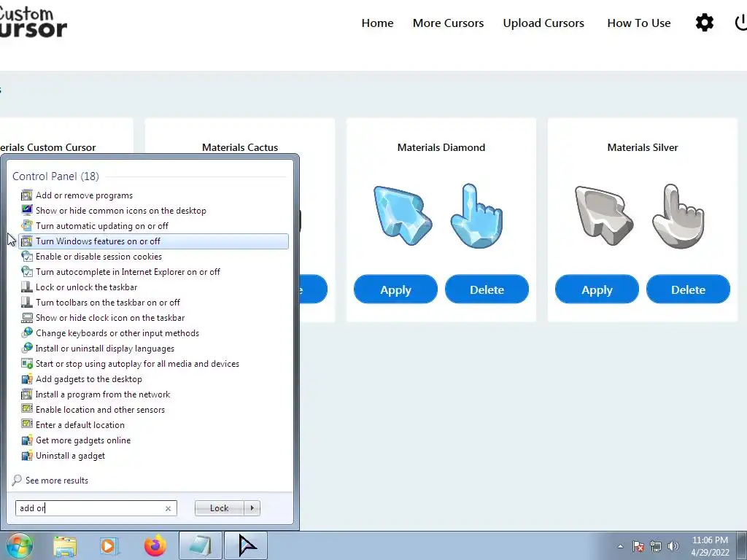Click the icon beside Turn automatic updating
747x560 pixels.
27,225
